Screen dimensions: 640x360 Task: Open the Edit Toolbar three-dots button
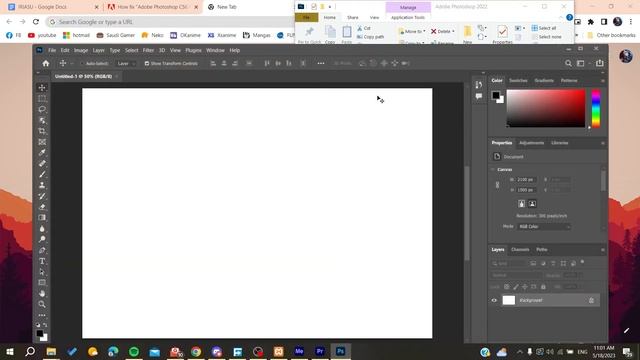click(42, 315)
